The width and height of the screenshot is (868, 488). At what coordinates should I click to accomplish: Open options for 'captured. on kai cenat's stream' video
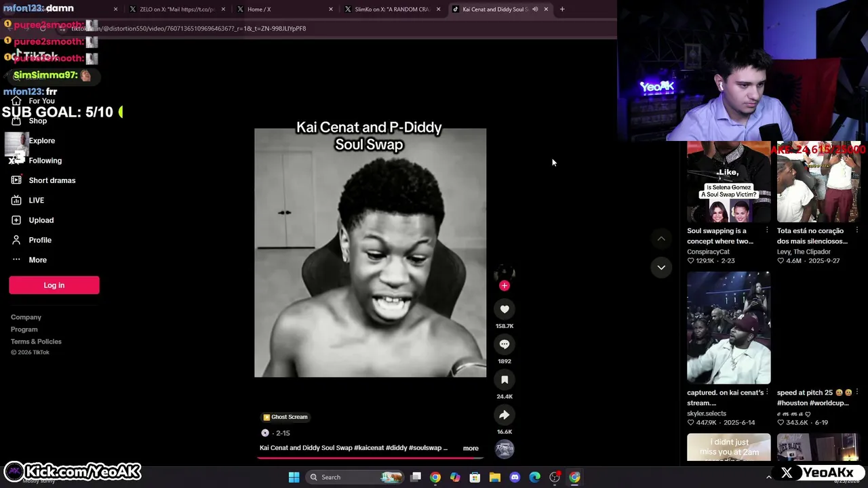click(x=767, y=392)
